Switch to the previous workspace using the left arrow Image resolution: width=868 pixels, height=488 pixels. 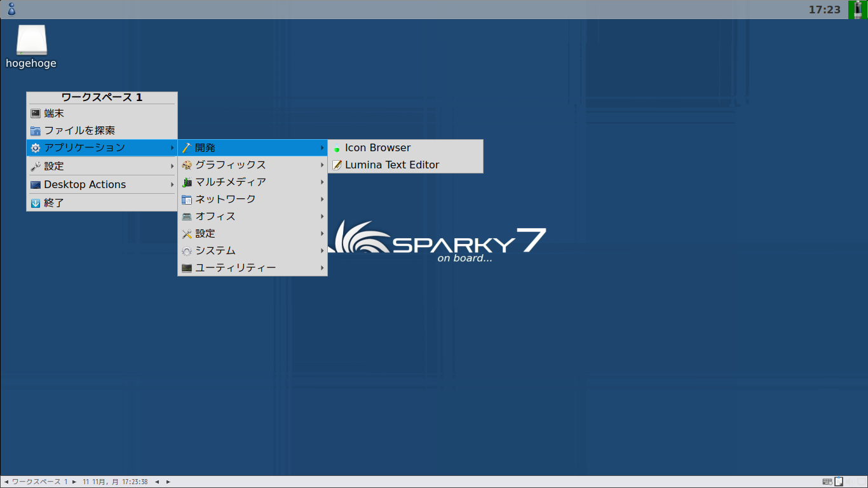click(6, 482)
